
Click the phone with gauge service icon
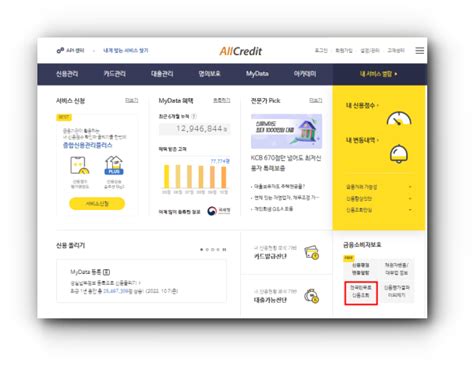tap(80, 165)
